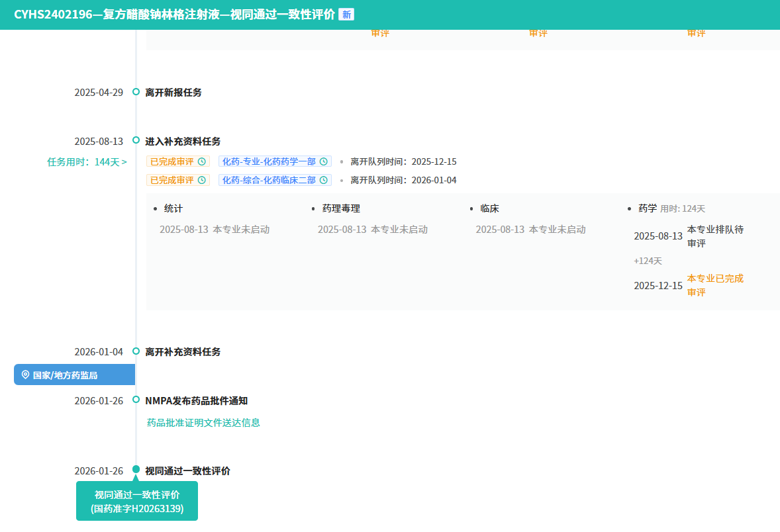Click clock icon beside 化药-专业-化药药学一部
This screenshot has height=532, width=780.
324,161
